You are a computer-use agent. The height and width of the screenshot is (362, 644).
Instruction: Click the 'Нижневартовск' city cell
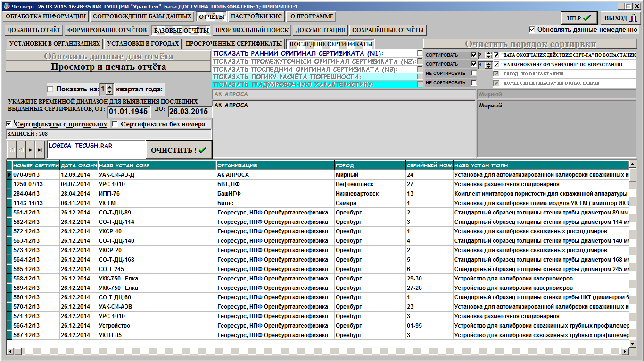click(x=370, y=194)
